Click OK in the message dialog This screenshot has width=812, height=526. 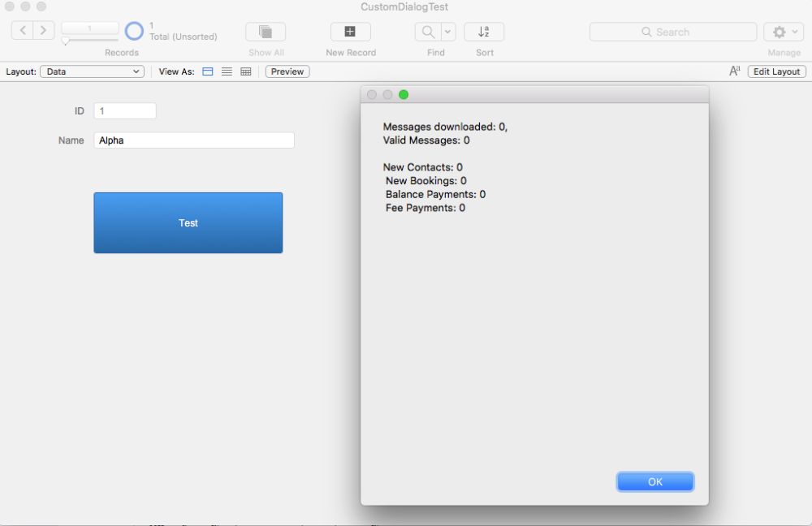point(654,482)
